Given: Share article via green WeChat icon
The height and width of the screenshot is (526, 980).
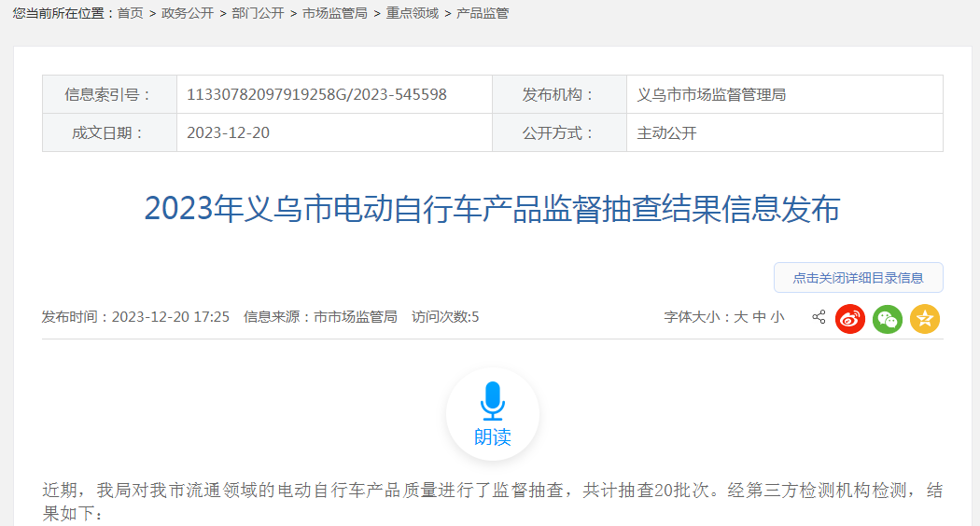Looking at the screenshot, I should (x=888, y=319).
